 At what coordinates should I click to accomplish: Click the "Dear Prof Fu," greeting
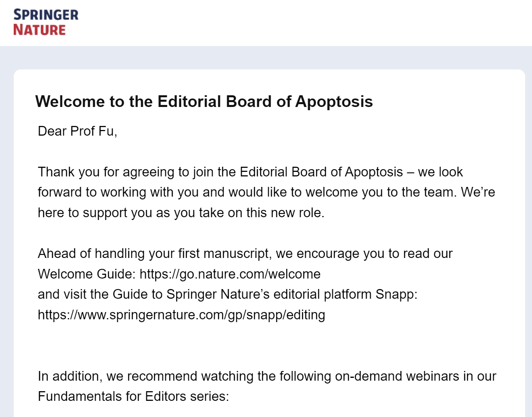(x=77, y=131)
